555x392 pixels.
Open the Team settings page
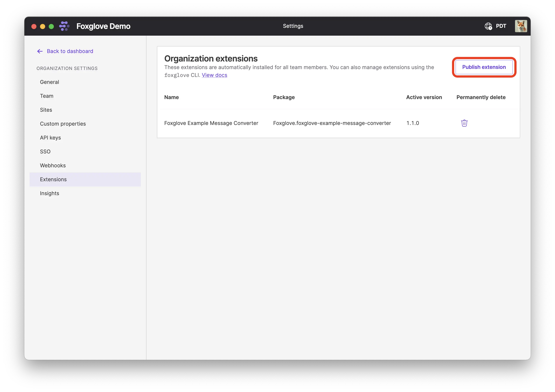[x=47, y=96]
